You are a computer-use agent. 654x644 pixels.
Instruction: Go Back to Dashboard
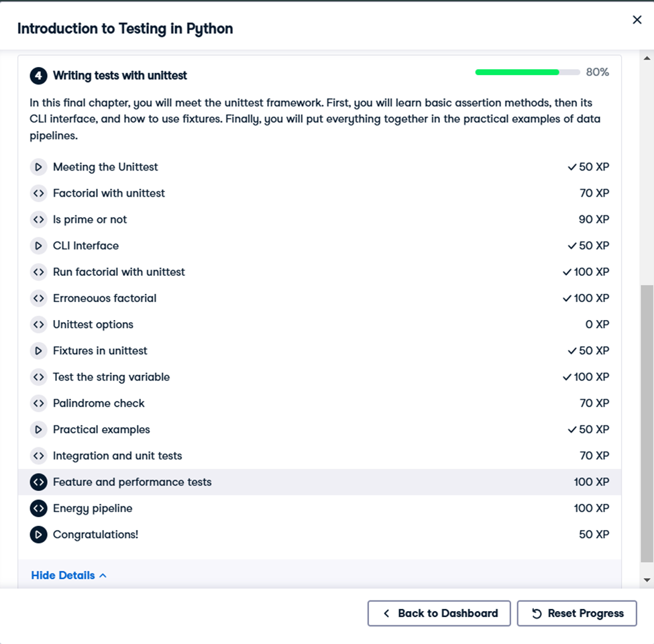click(439, 614)
